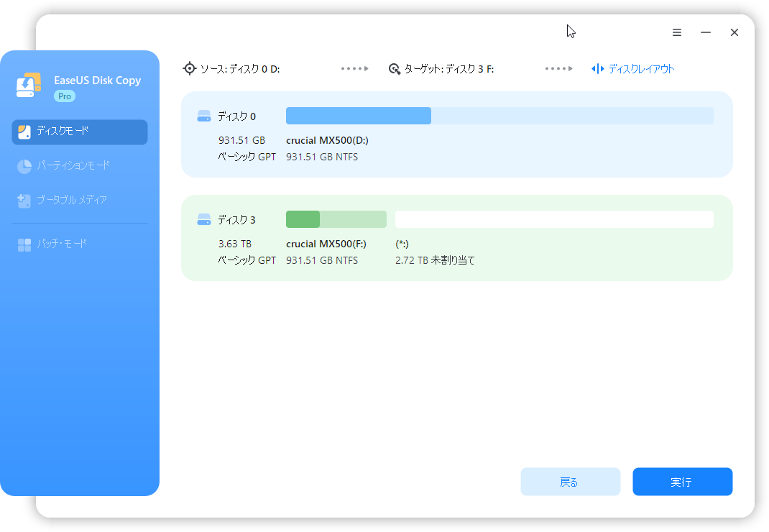Click the EaseUS Disk Copy logo icon
The width and height of the screenshot is (769, 532).
click(x=29, y=86)
